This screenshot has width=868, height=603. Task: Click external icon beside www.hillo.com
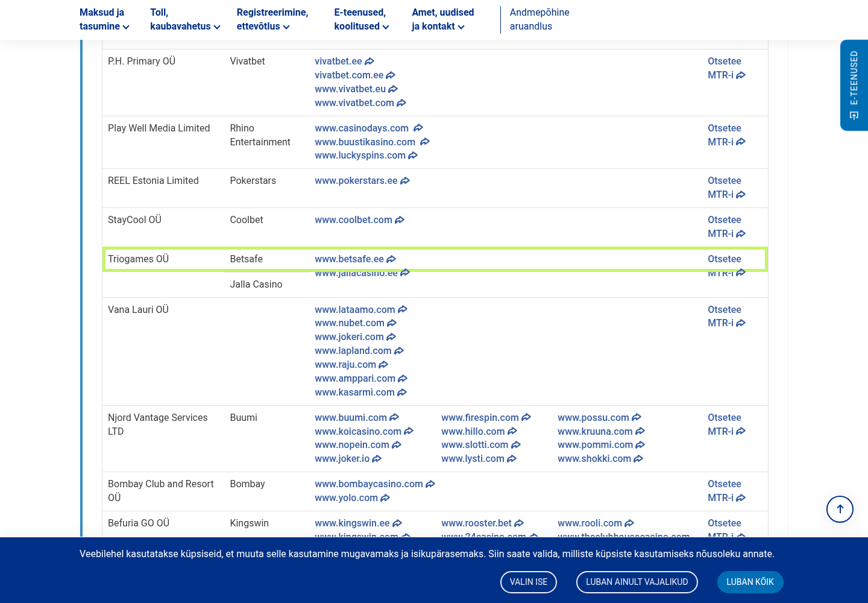[x=512, y=432]
